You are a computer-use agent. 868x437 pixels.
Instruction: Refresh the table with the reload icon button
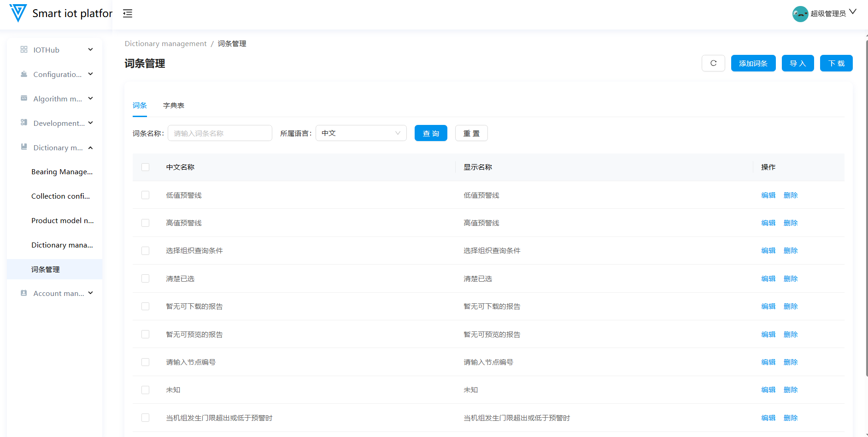pos(713,63)
